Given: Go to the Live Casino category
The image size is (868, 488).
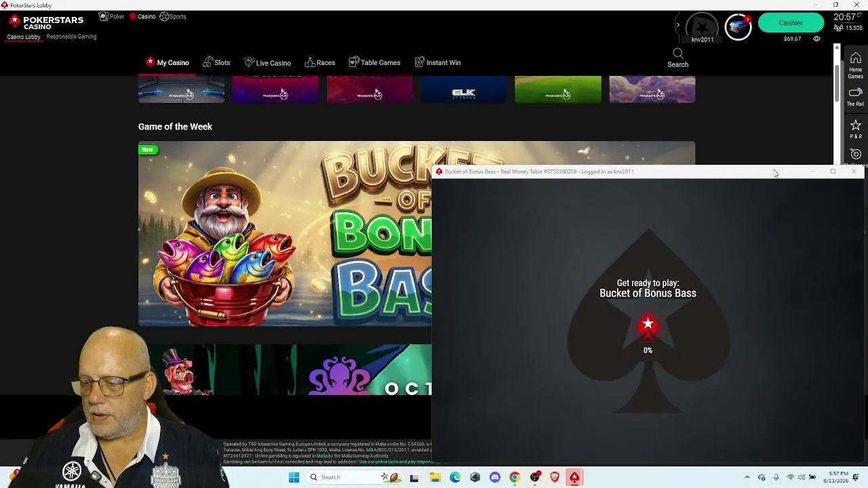Looking at the screenshot, I should click(x=267, y=62).
